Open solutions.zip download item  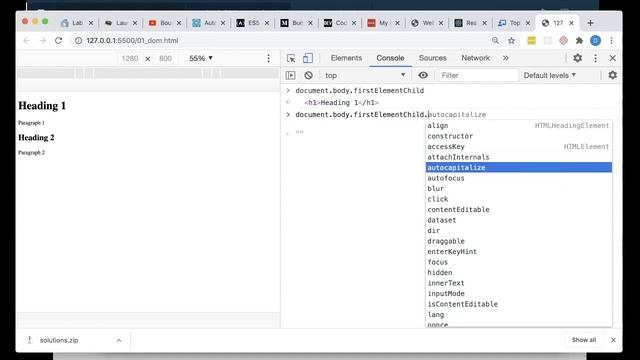point(59,340)
